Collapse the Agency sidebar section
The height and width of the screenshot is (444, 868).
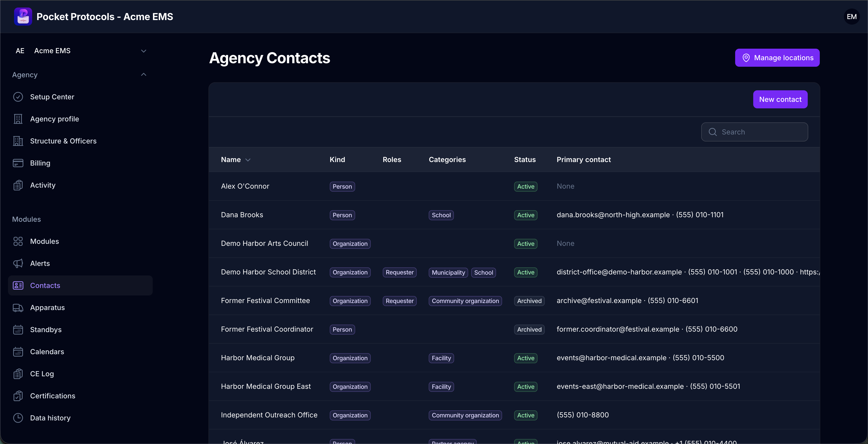(144, 75)
